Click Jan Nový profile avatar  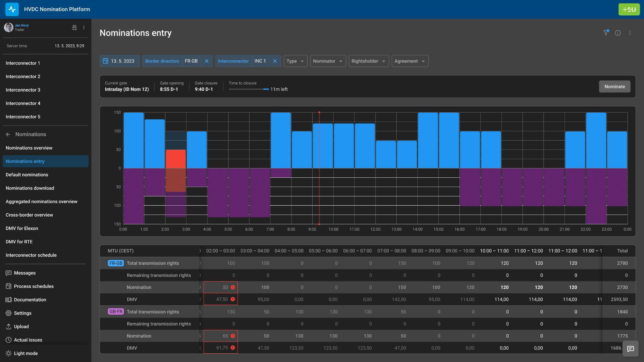coord(9,28)
